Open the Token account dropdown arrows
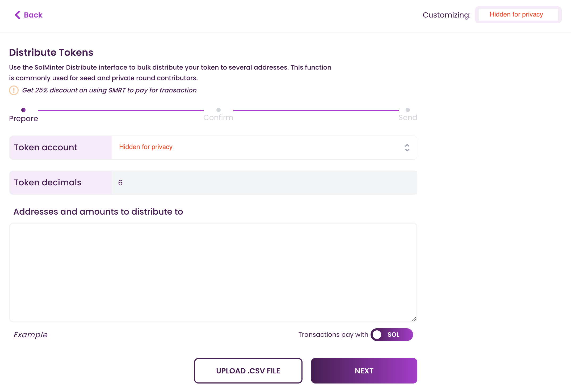The width and height of the screenshot is (571, 392). pos(407,148)
